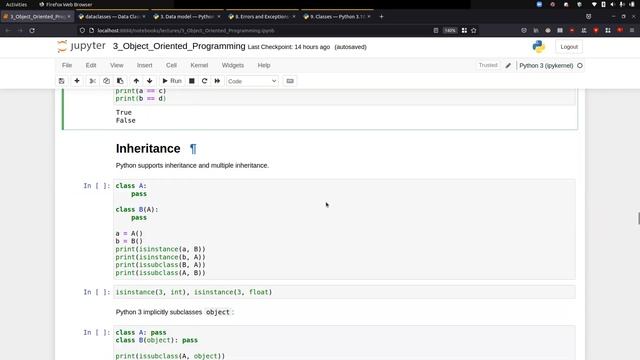
Task: Click the Run button
Action: [172, 81]
